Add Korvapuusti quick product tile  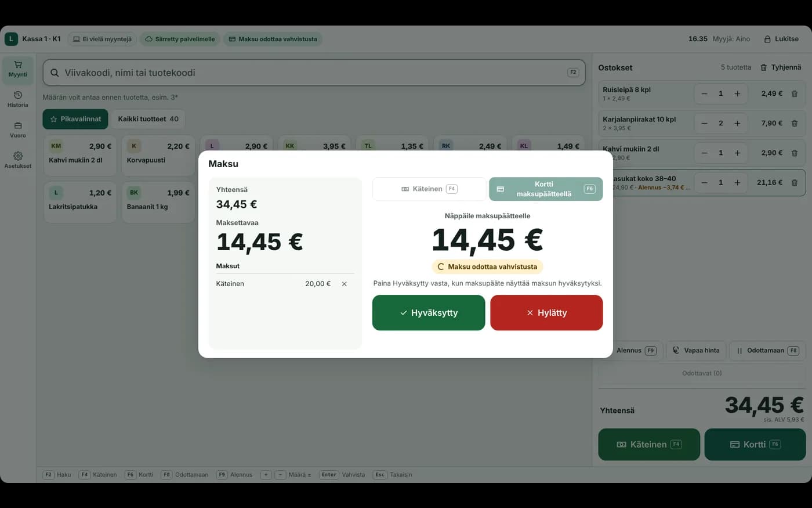(x=158, y=156)
